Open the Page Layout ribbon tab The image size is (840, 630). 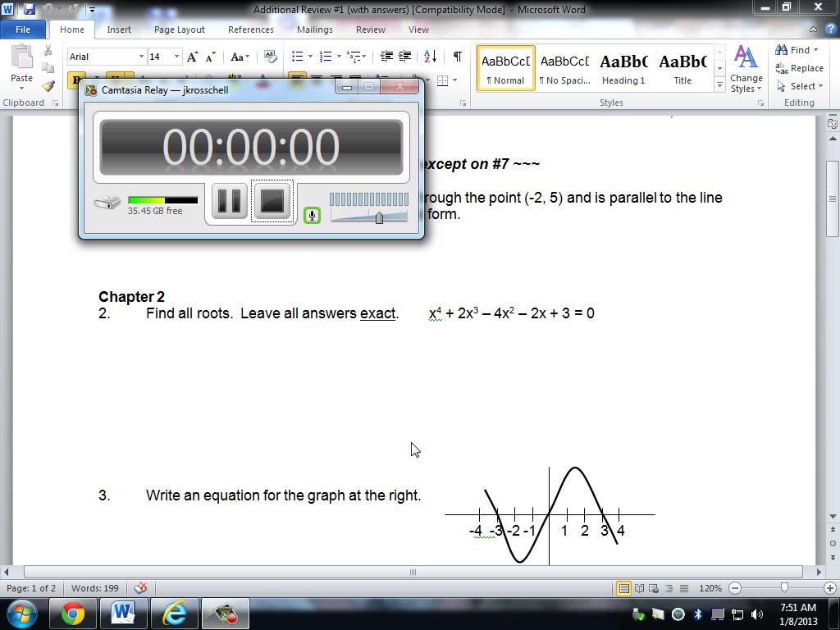coord(180,30)
